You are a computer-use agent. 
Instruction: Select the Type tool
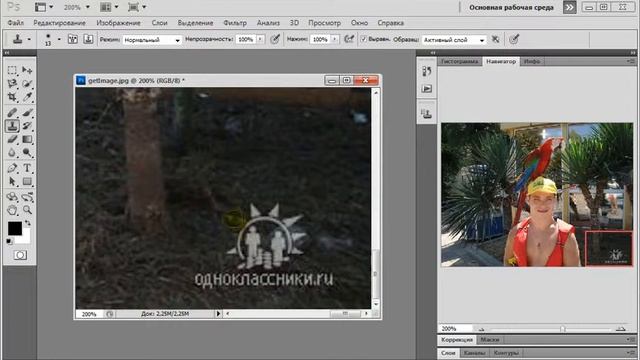click(27, 168)
